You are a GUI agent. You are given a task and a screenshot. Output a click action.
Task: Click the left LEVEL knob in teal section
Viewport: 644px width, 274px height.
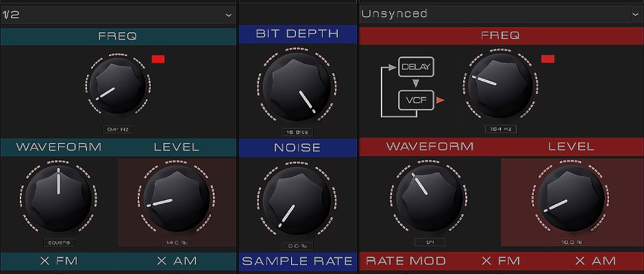coord(176,200)
